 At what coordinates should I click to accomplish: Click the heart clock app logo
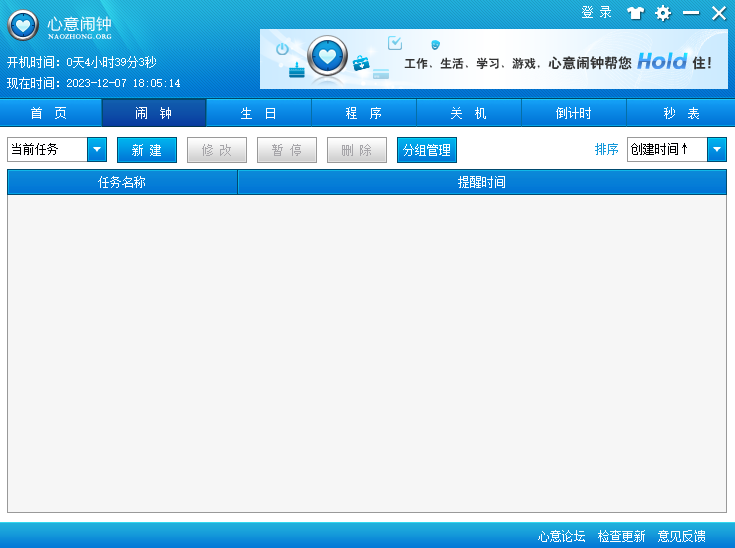pos(23,26)
